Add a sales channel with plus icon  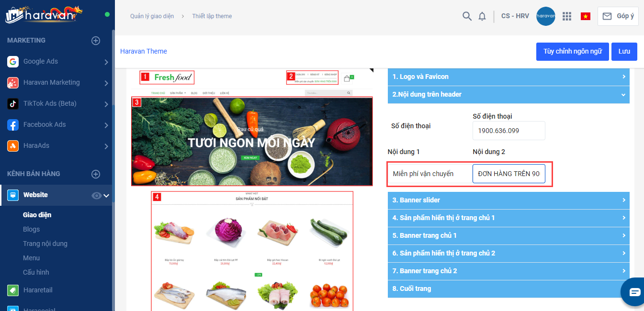click(x=96, y=174)
